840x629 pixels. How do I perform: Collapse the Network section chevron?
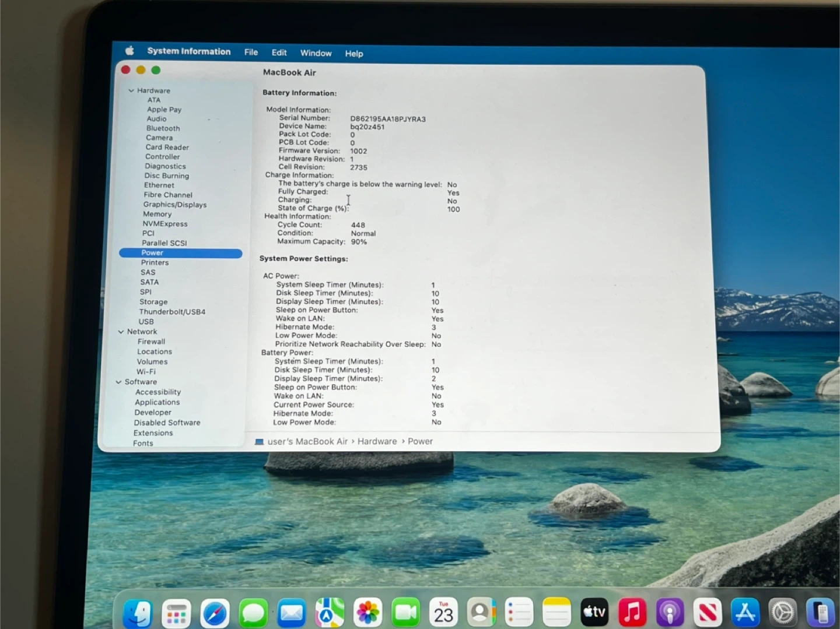(x=121, y=332)
